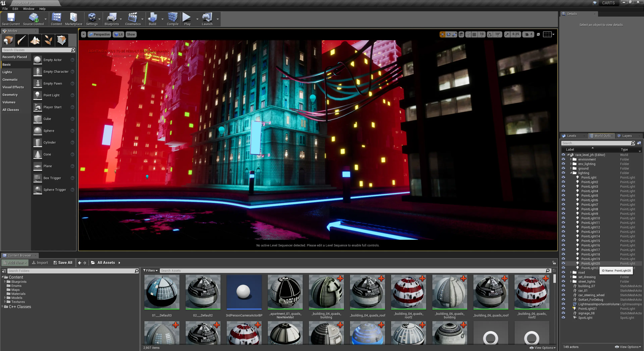Click the viewport rotate gizmo icon
Screen dimensions: 644x351
pyautogui.click(x=449, y=35)
